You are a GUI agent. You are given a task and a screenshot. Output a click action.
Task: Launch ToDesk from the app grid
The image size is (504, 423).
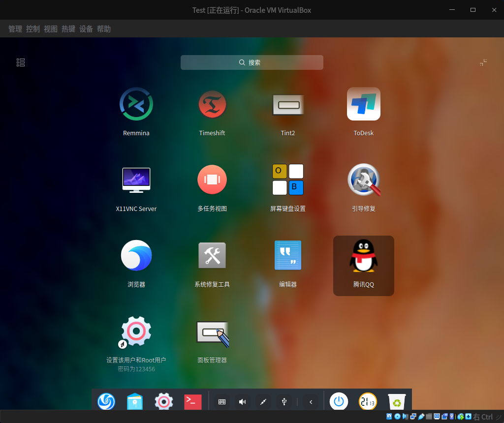point(364,104)
